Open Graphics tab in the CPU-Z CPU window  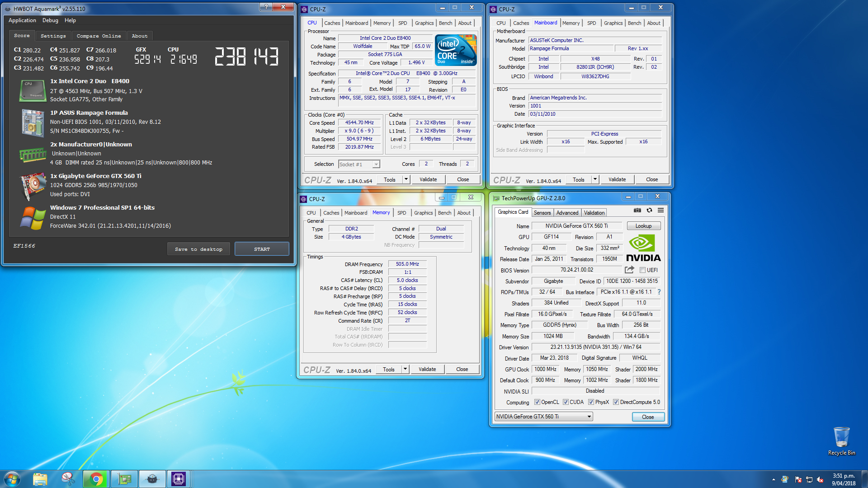(424, 23)
